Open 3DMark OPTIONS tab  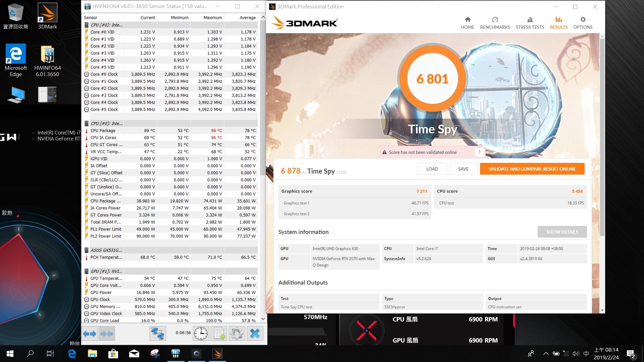tap(583, 23)
